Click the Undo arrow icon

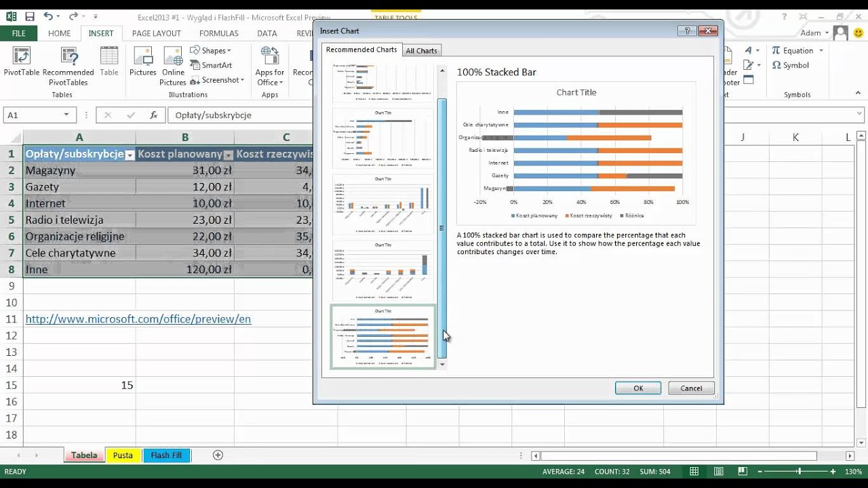(x=47, y=16)
